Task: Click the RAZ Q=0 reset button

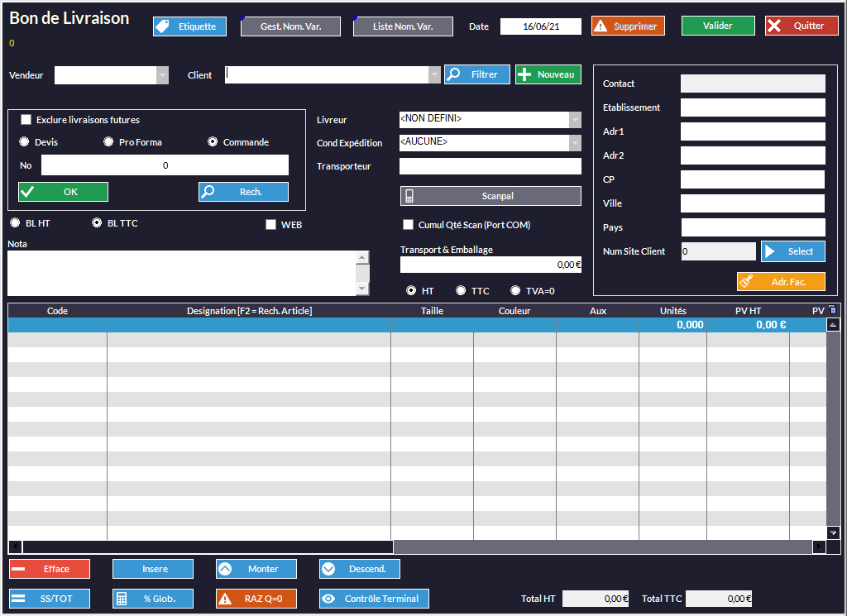Action: pos(256,599)
